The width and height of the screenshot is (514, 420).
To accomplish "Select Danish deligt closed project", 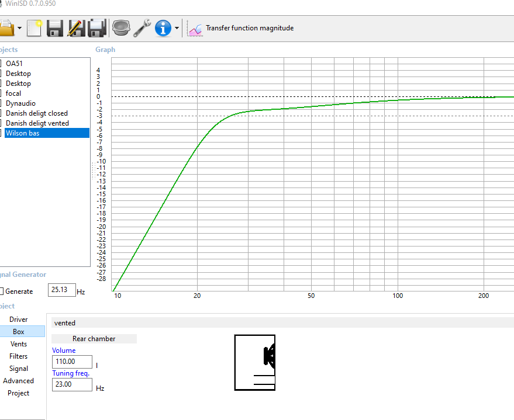I will click(37, 113).
